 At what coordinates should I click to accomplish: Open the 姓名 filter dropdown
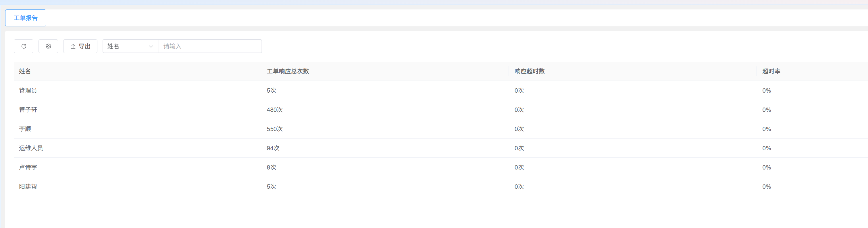[x=131, y=46]
